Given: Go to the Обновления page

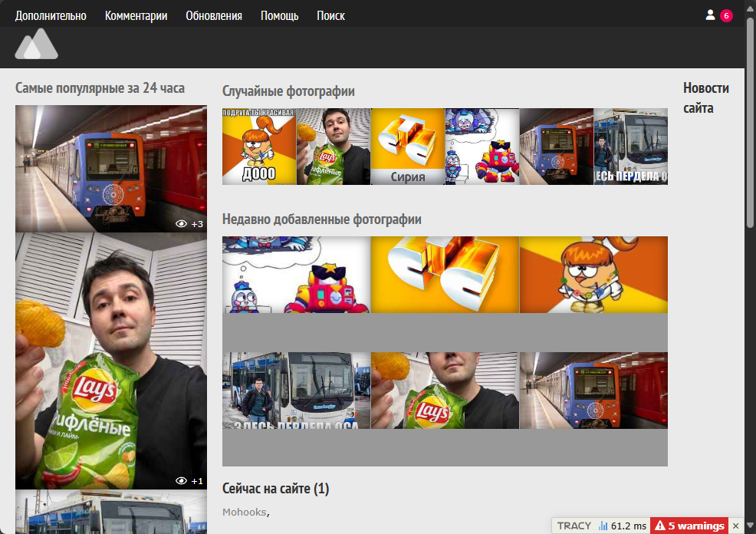Looking at the screenshot, I should tap(214, 15).
